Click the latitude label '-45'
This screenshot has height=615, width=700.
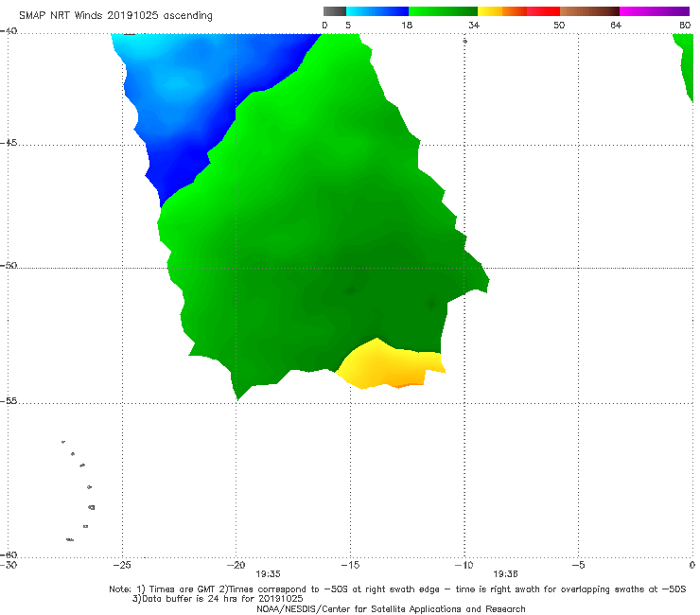coord(9,144)
